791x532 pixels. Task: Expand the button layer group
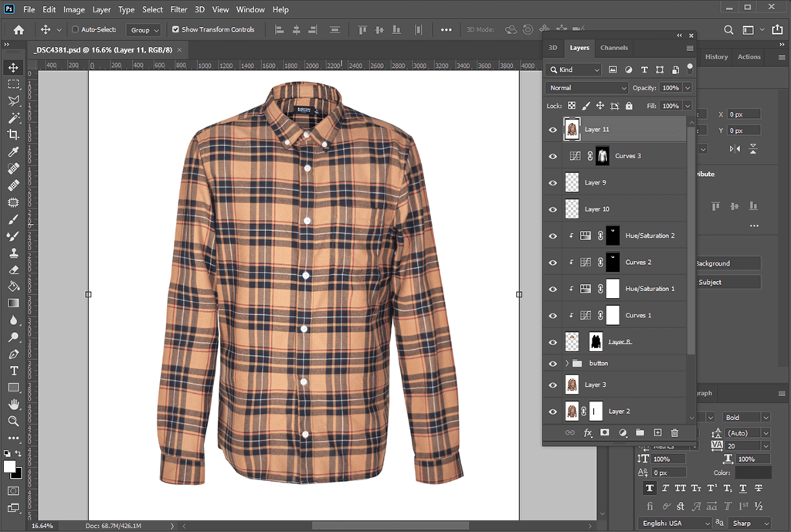(567, 363)
